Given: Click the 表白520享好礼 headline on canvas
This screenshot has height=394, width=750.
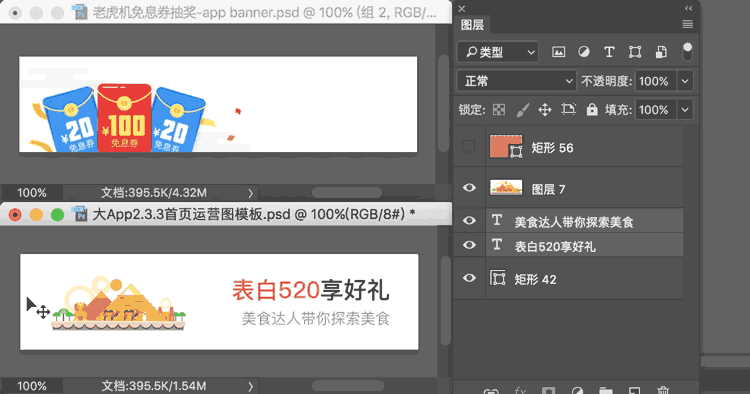Looking at the screenshot, I should (310, 290).
